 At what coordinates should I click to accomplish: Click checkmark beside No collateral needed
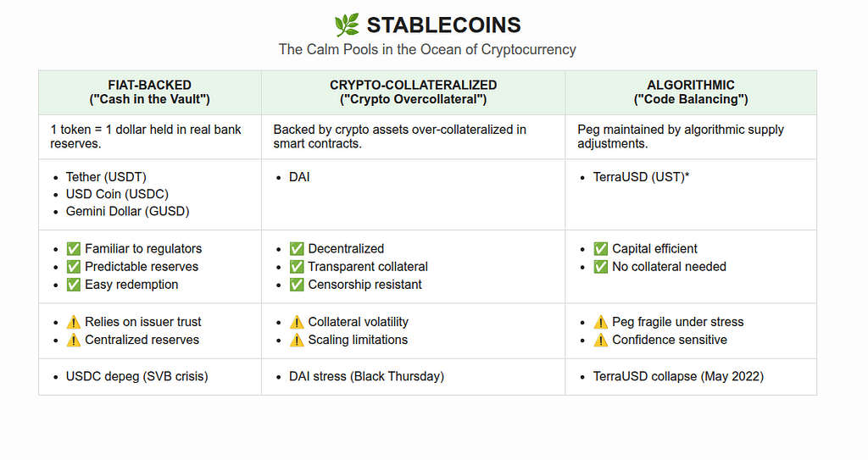pos(601,267)
